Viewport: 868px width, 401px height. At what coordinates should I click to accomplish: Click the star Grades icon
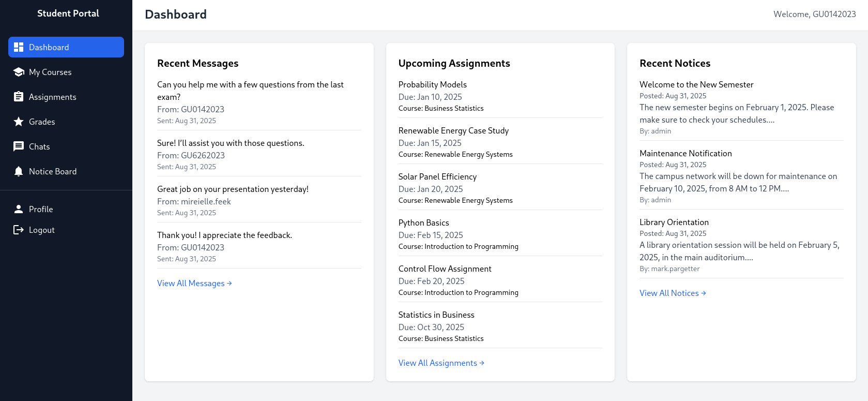[19, 122]
